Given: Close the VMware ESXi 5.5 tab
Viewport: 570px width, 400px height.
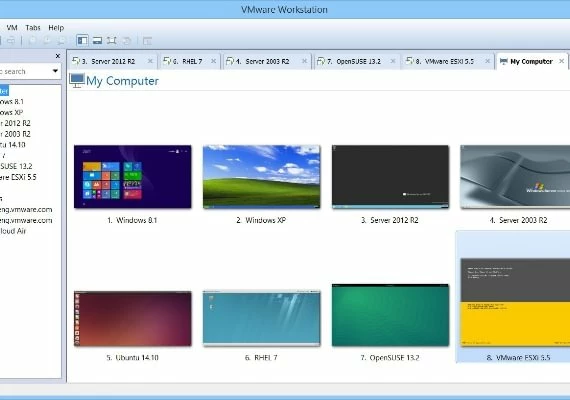Looking at the screenshot, I should pyautogui.click(x=488, y=61).
